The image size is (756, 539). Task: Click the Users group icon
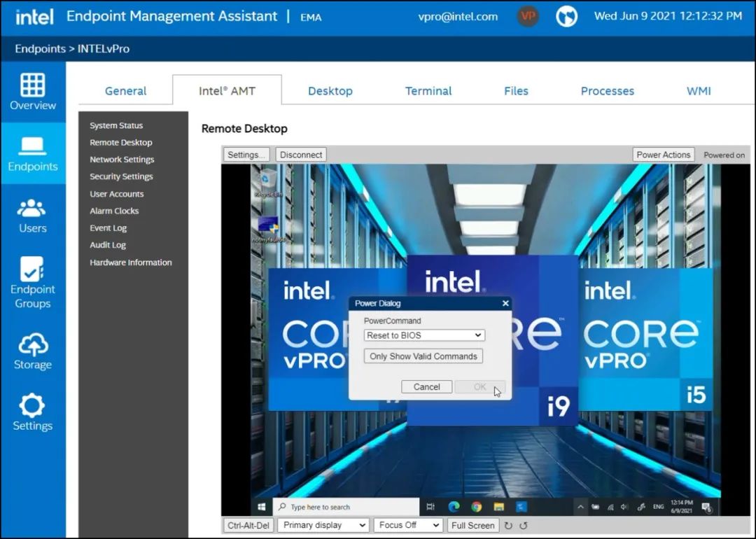pyautogui.click(x=32, y=208)
